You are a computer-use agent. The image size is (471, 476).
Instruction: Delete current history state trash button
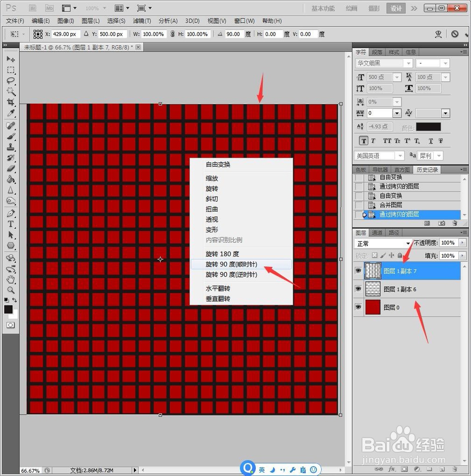[455, 223]
